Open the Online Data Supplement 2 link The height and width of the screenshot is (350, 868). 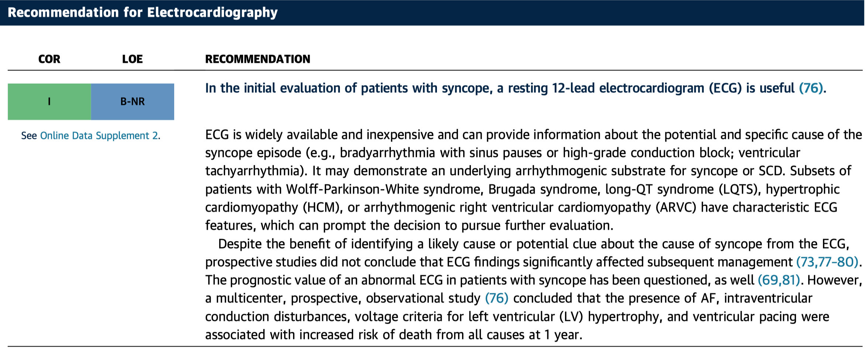(x=100, y=136)
